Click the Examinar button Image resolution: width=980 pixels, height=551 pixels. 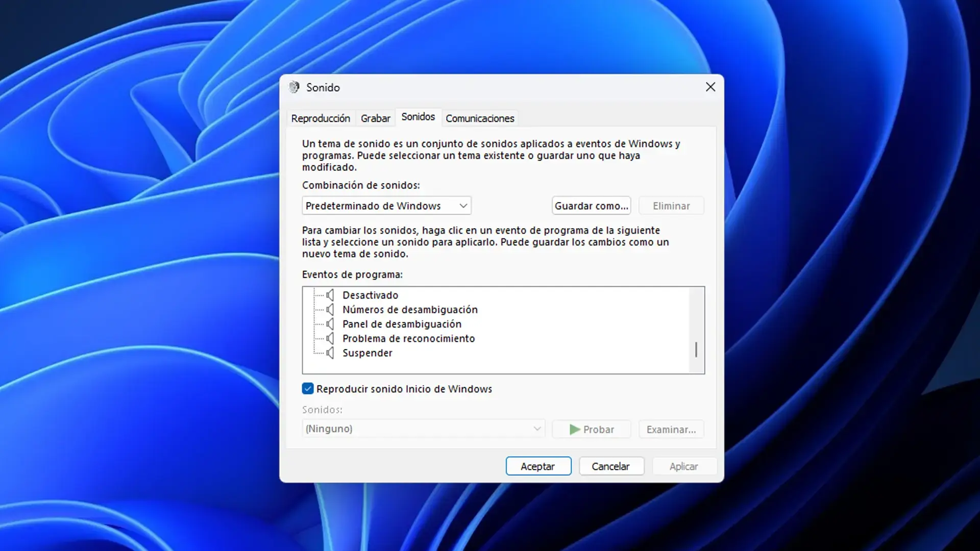[x=671, y=429]
